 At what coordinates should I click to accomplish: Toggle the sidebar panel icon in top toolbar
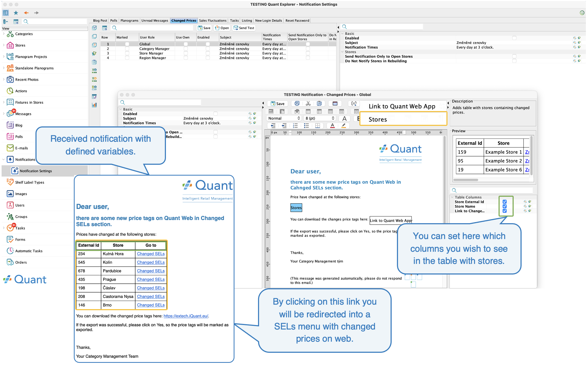pos(6,13)
